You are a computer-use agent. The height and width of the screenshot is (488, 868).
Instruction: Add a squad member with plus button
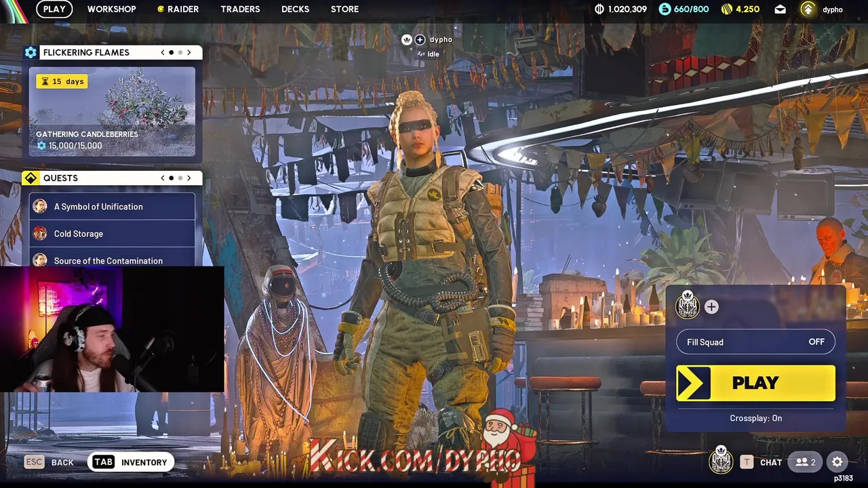[x=711, y=307]
